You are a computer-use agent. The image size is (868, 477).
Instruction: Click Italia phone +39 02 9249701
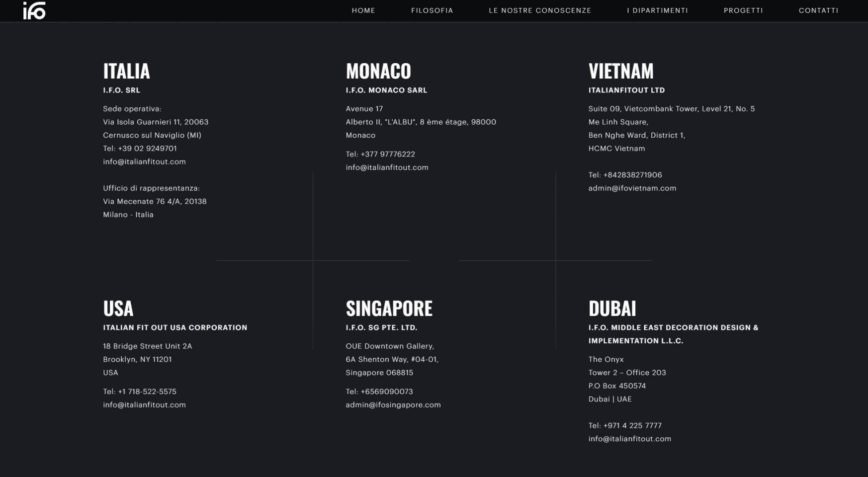point(147,148)
